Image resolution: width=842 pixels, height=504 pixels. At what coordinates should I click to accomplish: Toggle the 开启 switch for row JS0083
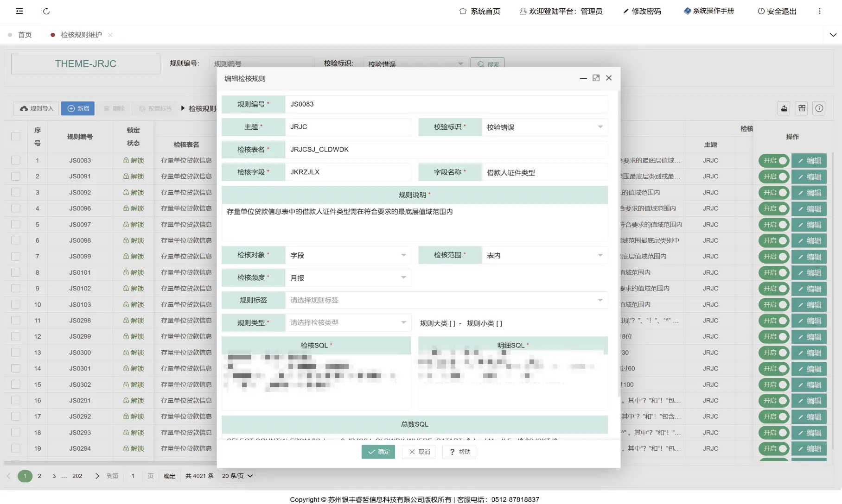(x=773, y=161)
